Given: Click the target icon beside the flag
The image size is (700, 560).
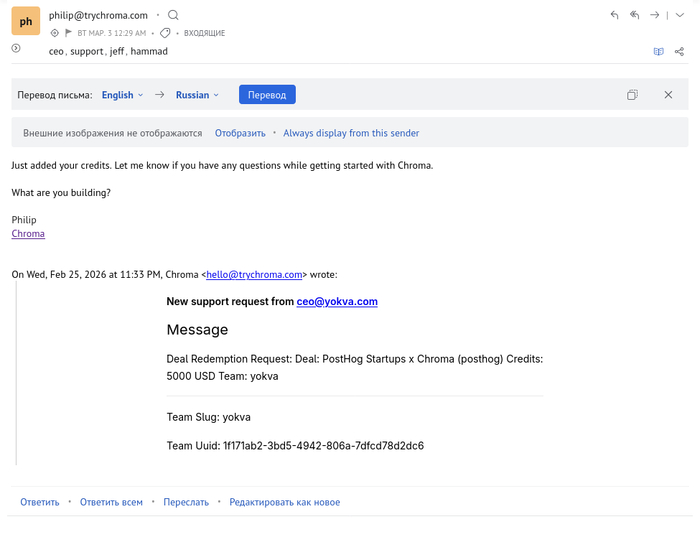Looking at the screenshot, I should click(54, 33).
